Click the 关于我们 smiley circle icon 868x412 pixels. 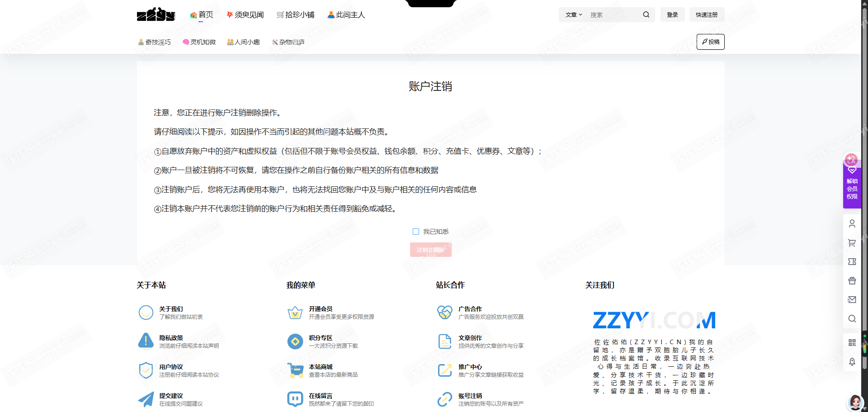point(146,313)
